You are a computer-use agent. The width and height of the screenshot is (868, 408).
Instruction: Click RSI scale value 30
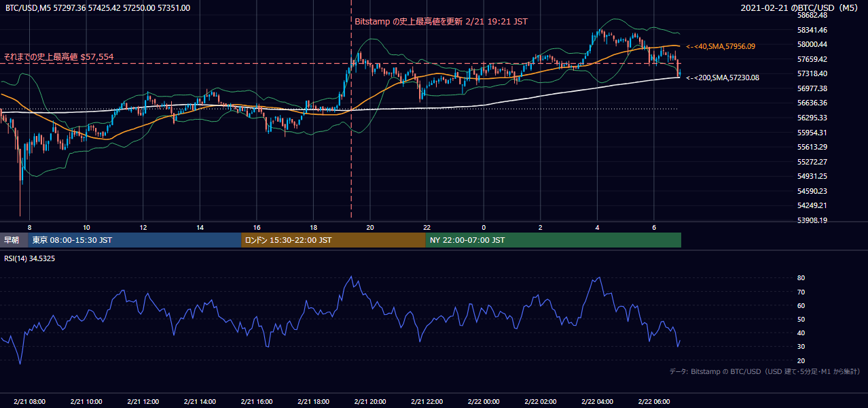pyautogui.click(x=801, y=346)
